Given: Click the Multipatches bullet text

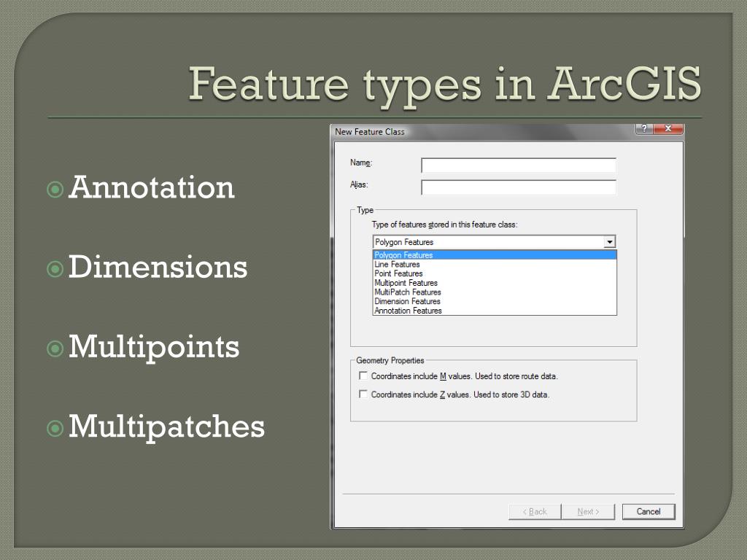Looking at the screenshot, I should pos(166,427).
